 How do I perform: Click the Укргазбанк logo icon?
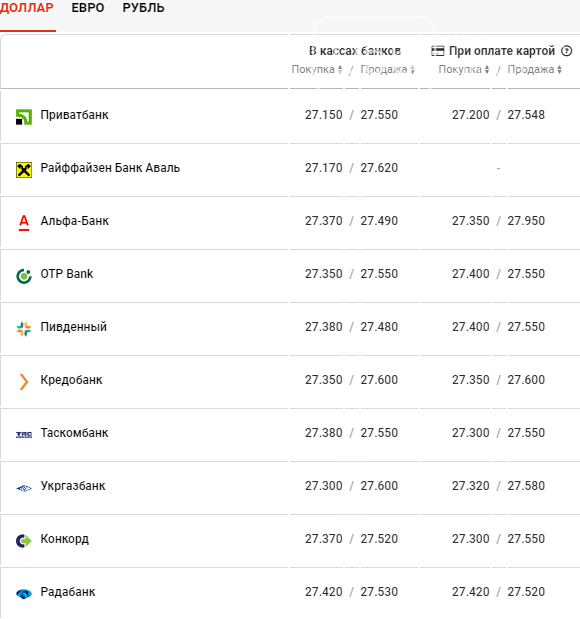24,488
